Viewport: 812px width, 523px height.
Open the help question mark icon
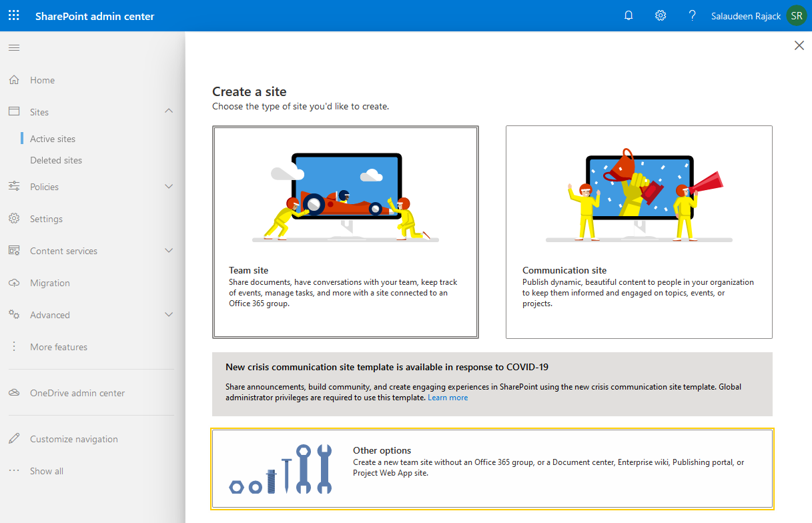point(692,15)
